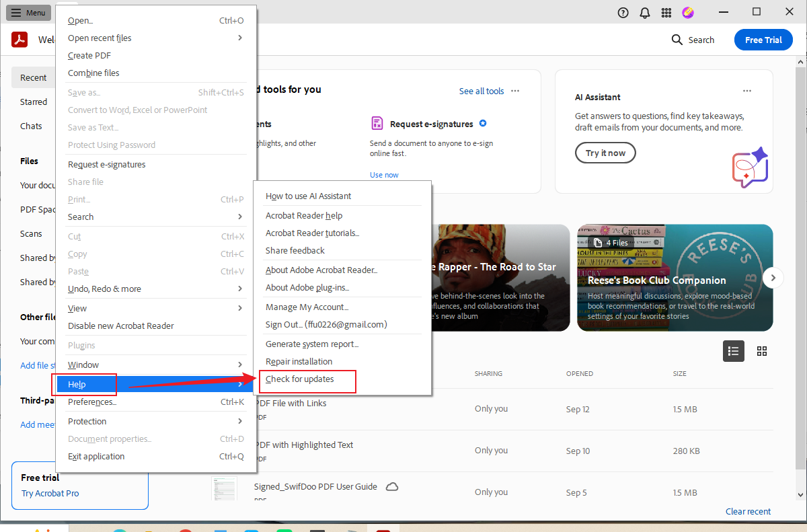Screen dimensions: 807x532
Task: Click the Free Trial button
Action: pyautogui.click(x=763, y=40)
